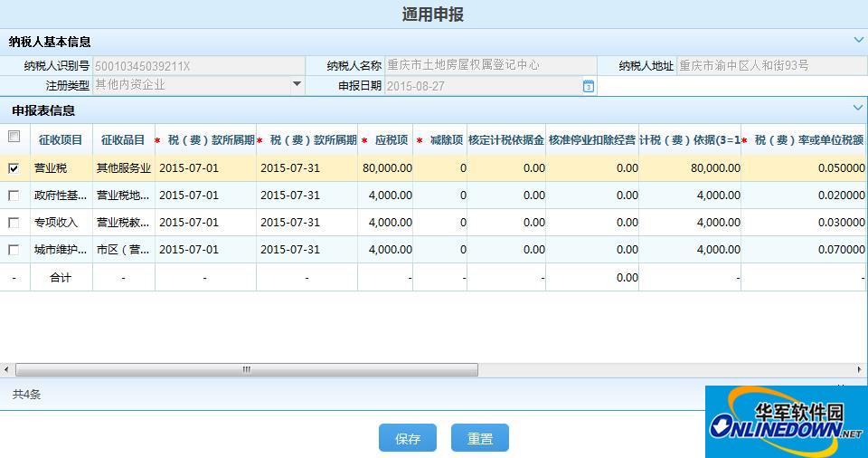Collapse the 申报表信息 section chevron

858,108
